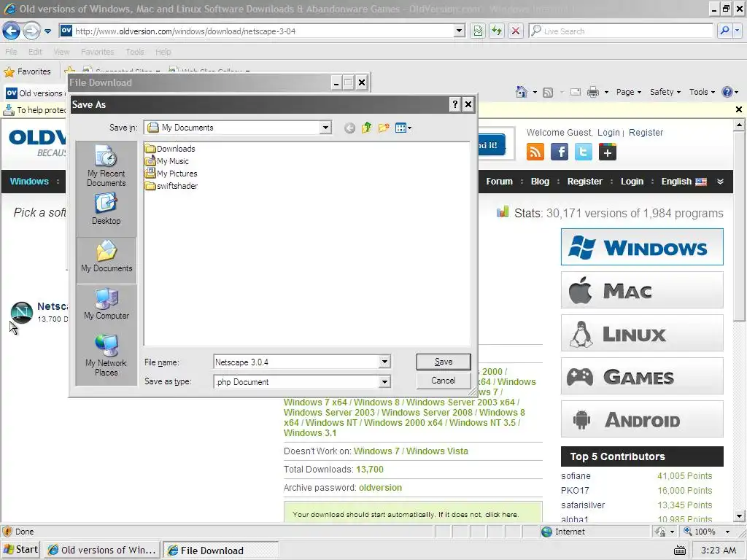Image resolution: width=747 pixels, height=560 pixels.
Task: Expand the File name dropdown arrow
Action: [384, 362]
